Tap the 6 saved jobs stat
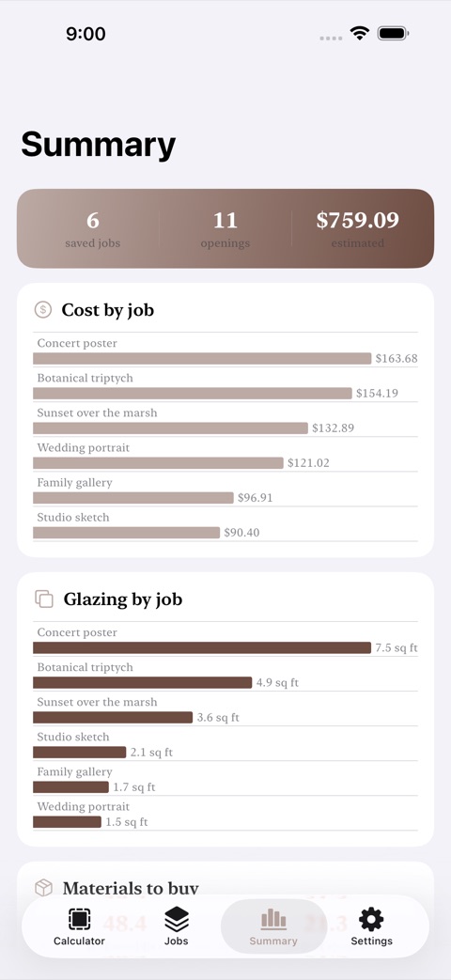This screenshot has height=980, width=451. click(92, 228)
